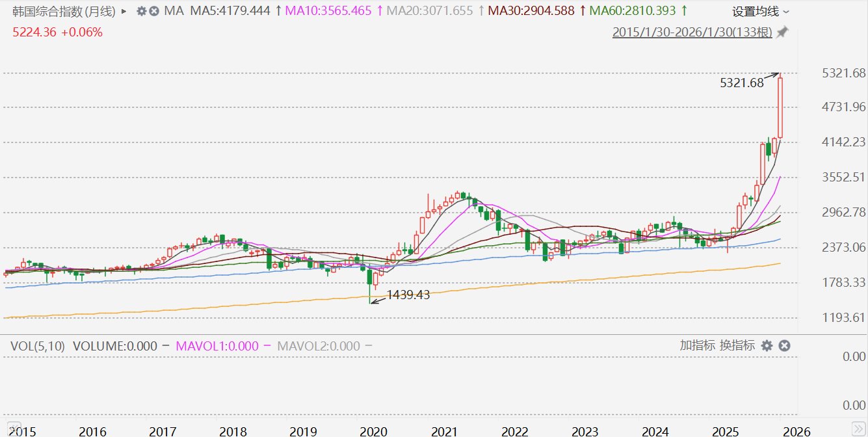The height and width of the screenshot is (437, 868).
Task: Click the 1439.43 low annotation on the chart
Action: pyautogui.click(x=408, y=295)
